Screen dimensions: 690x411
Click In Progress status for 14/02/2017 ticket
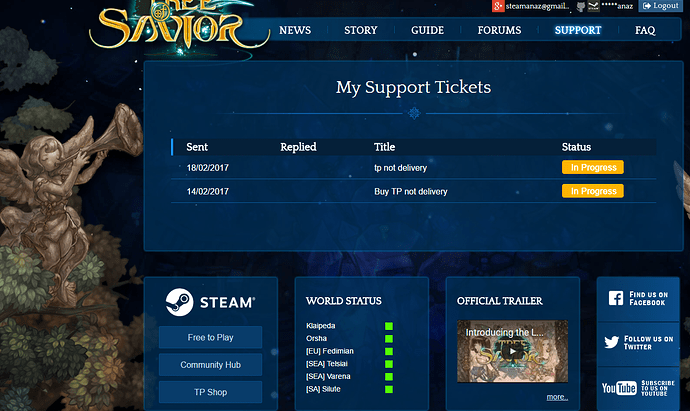pos(593,191)
